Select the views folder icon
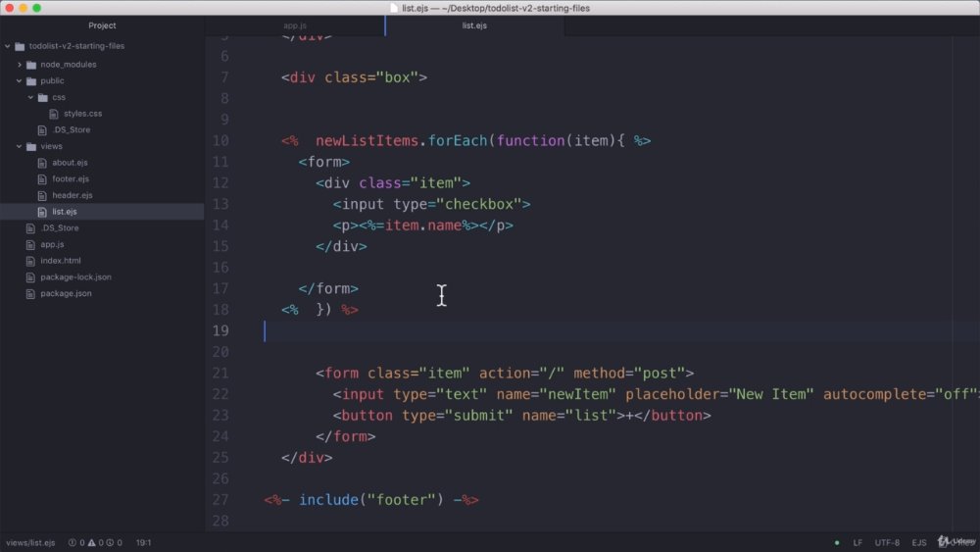Image resolution: width=980 pixels, height=552 pixels. click(31, 146)
